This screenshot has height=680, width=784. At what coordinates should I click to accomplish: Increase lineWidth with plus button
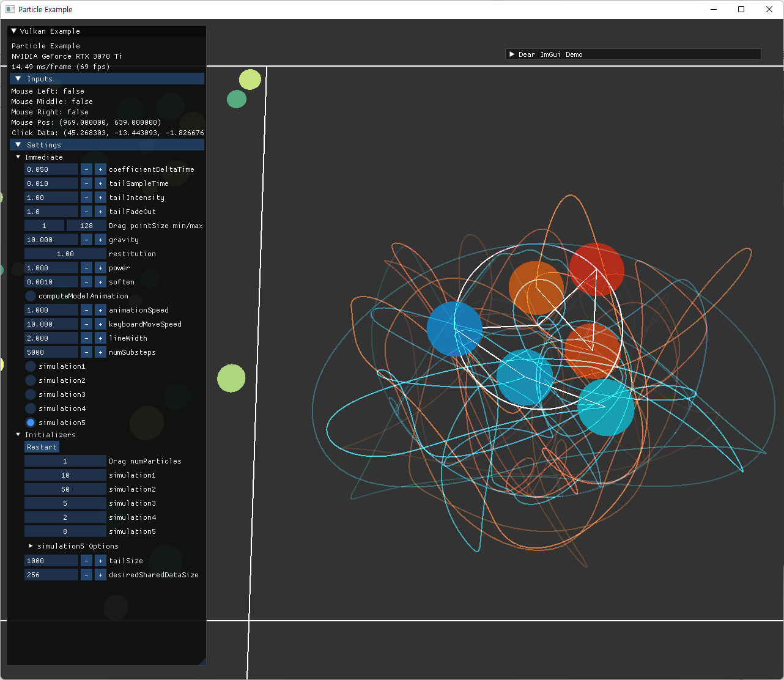100,338
